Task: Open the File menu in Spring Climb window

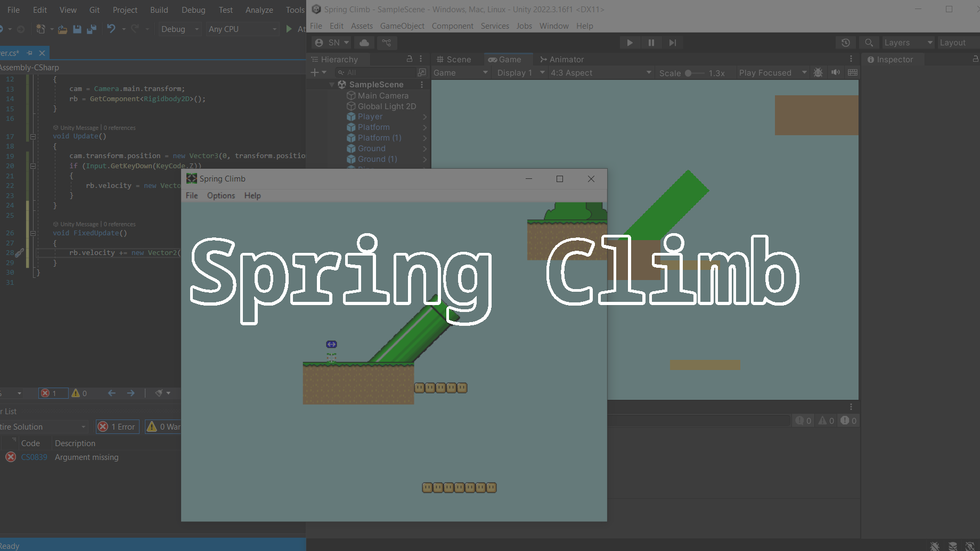Action: 192,196
